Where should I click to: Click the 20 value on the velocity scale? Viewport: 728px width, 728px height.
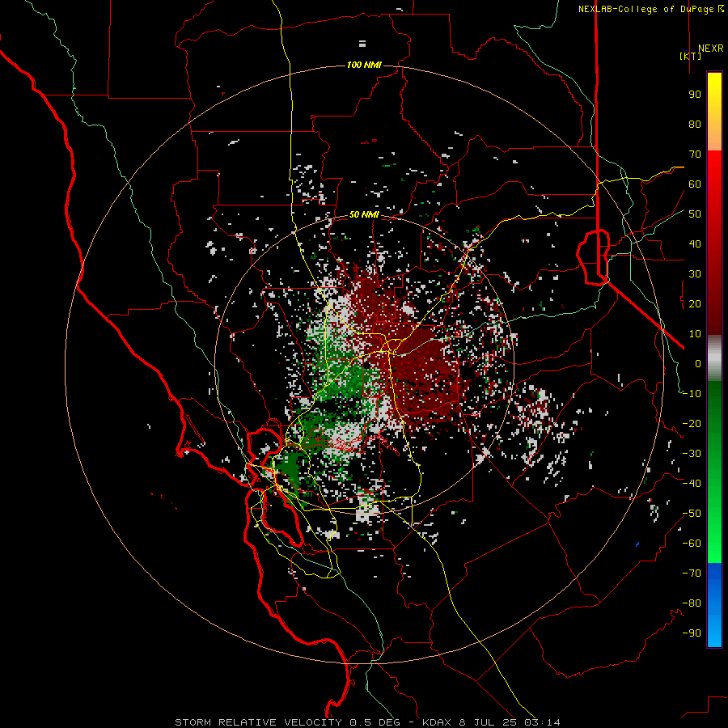coord(695,303)
